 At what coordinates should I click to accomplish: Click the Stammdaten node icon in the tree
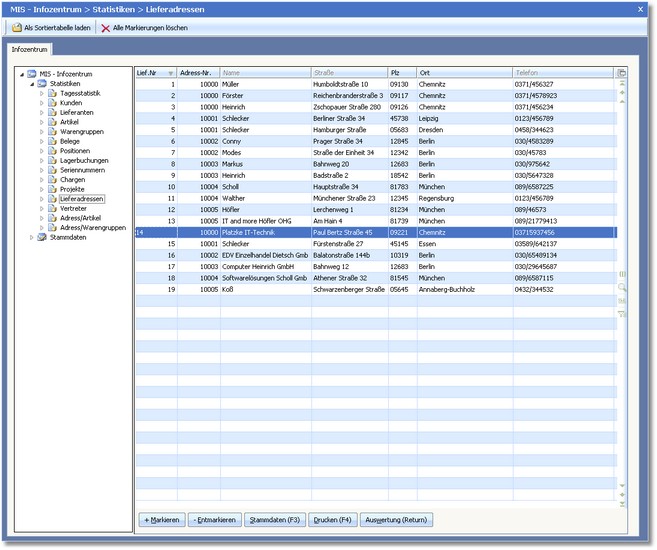tap(42, 238)
